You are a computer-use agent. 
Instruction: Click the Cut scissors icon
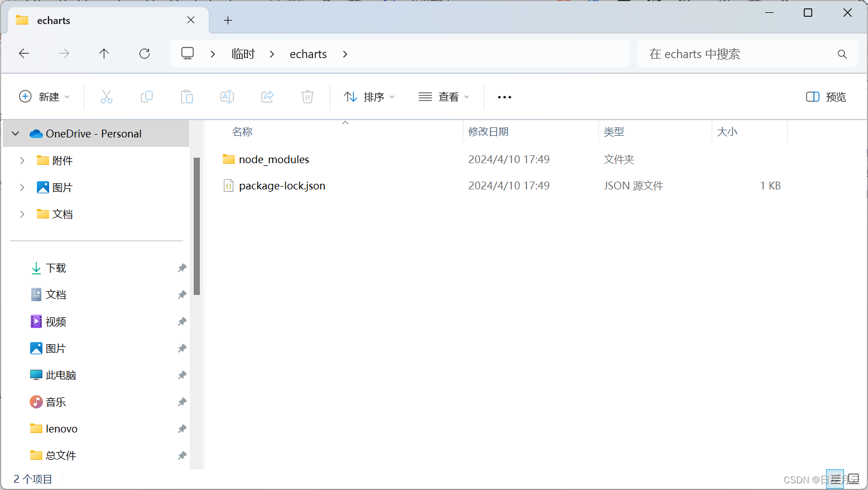point(107,97)
